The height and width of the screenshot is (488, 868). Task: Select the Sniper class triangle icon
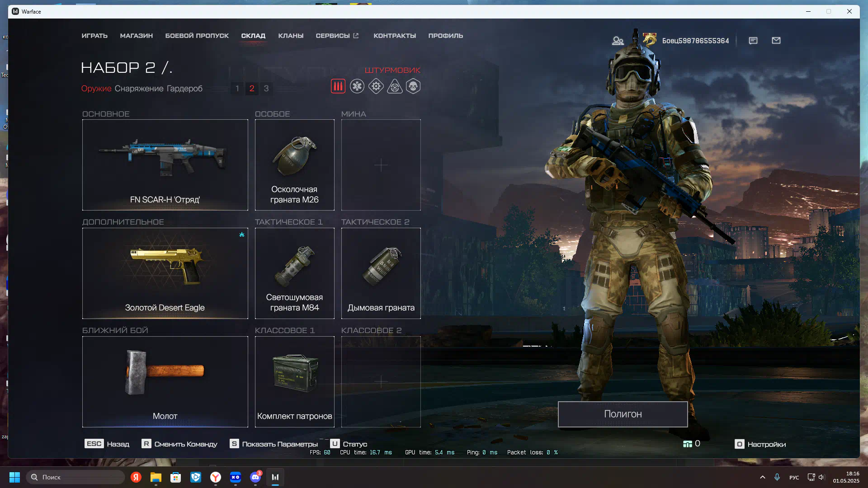395,86
